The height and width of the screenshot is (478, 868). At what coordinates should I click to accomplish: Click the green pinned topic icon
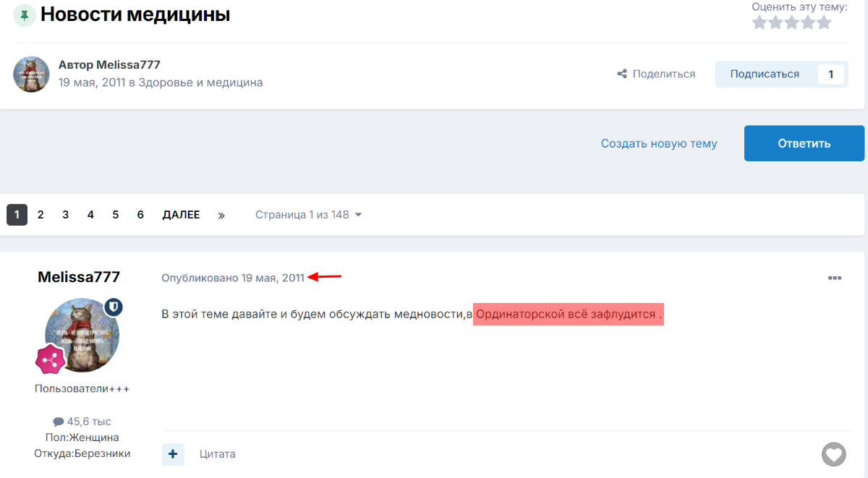[25, 15]
